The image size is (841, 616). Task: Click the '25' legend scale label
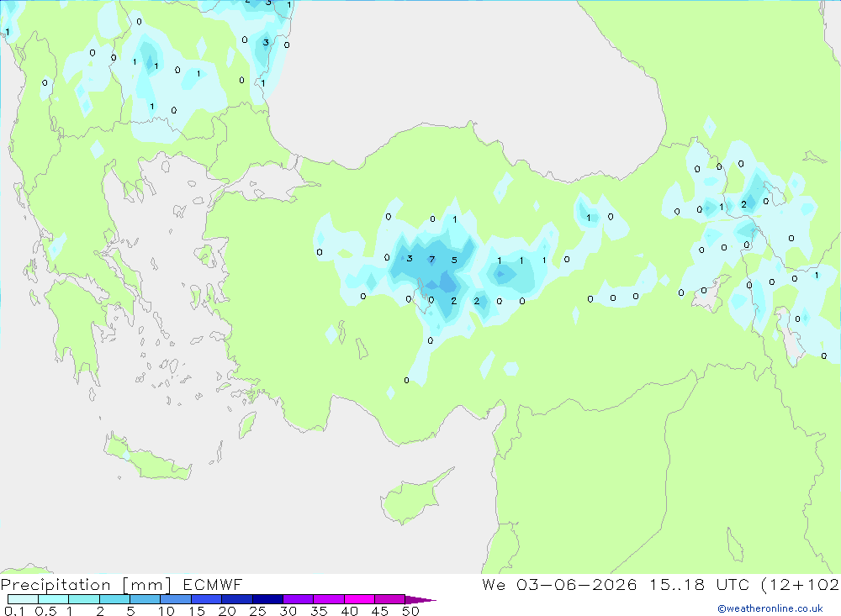point(258,611)
